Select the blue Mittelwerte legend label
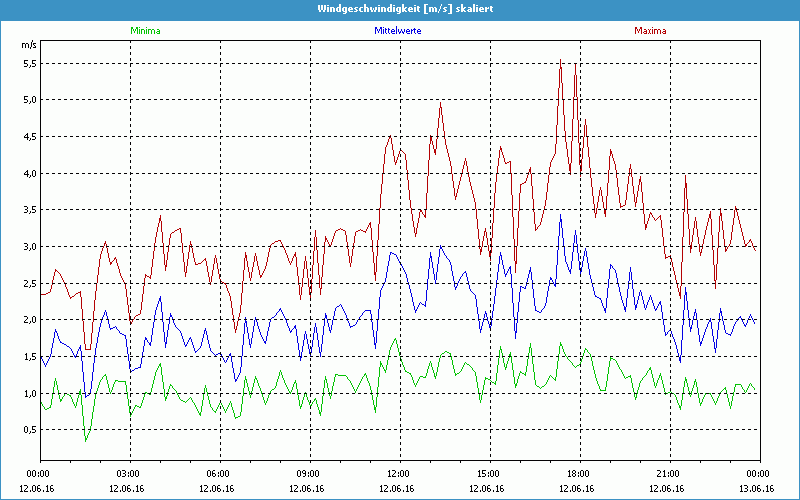This screenshot has width=800, height=500. pyautogui.click(x=397, y=31)
